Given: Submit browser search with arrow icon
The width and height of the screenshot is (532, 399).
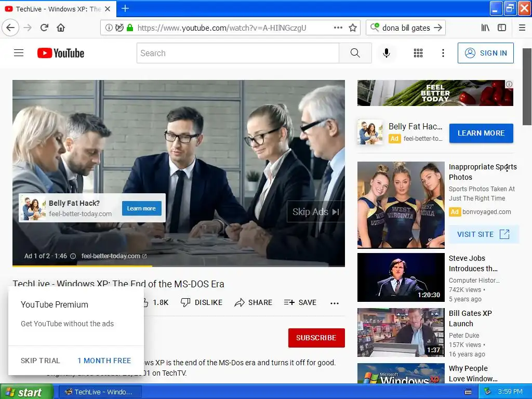Looking at the screenshot, I should [x=438, y=28].
